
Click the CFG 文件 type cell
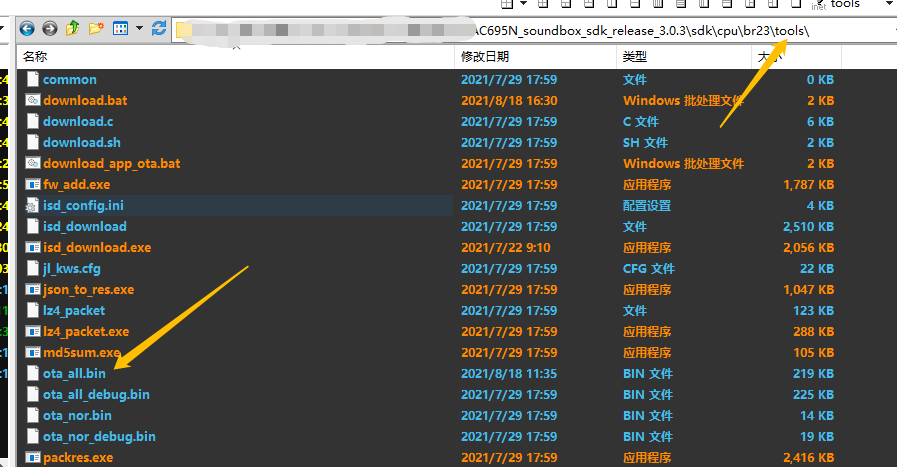coord(649,268)
